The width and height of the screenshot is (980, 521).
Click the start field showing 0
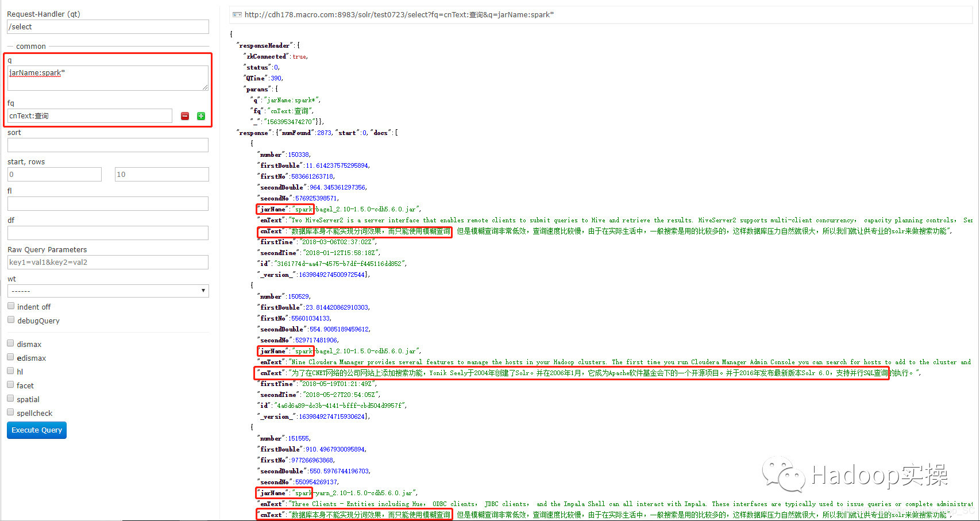tap(55, 175)
